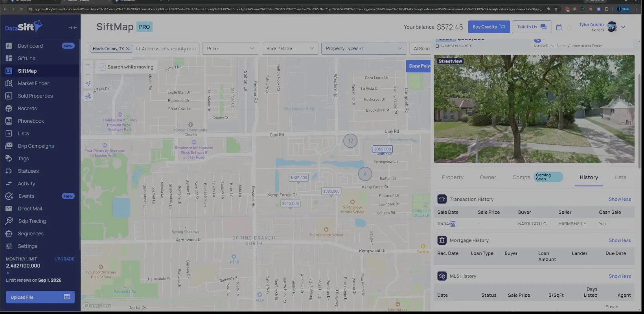Open the Property Types dropdown
Screen dimensions: 644x314
coord(364,48)
